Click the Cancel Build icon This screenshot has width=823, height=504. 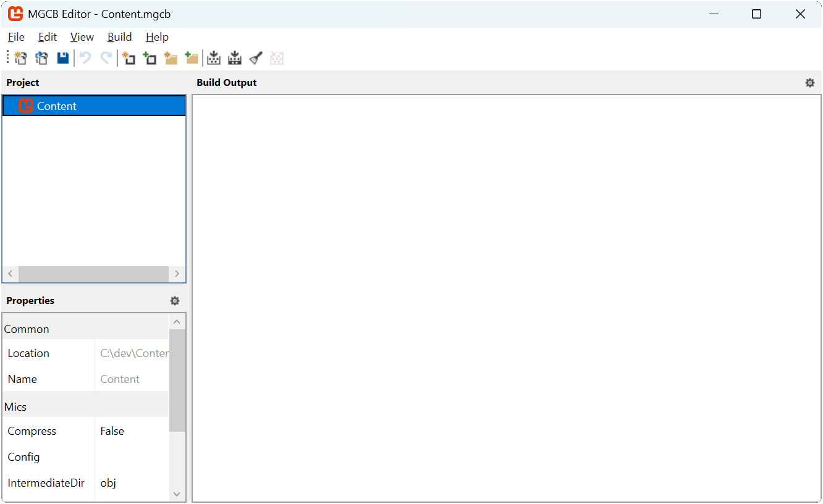[x=277, y=58]
